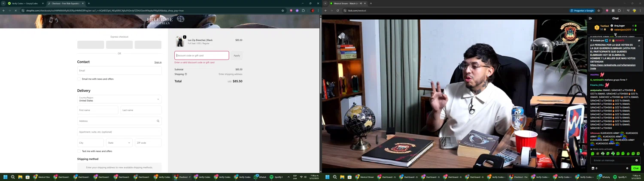
Task: Go back in the checkout browser window
Action: (x=4, y=10)
